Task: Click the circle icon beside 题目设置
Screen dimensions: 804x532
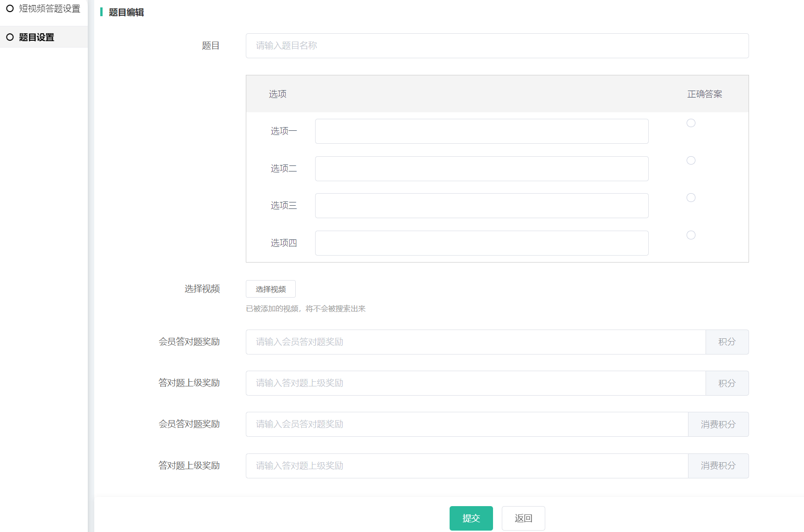Action: click(10, 37)
